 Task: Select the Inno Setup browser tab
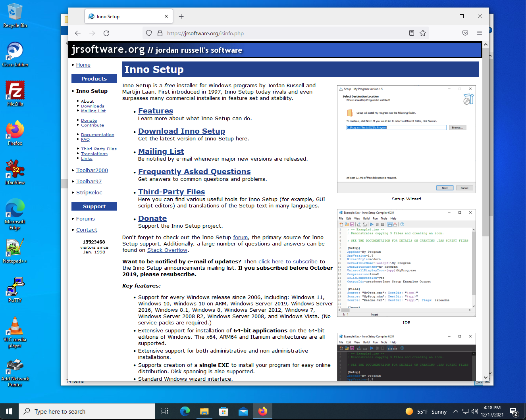[x=129, y=17]
